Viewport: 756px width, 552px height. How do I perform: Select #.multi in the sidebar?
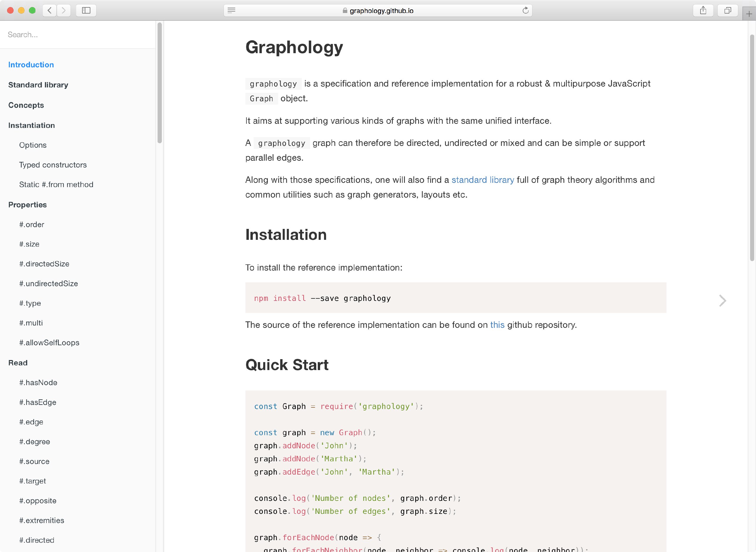tap(31, 323)
